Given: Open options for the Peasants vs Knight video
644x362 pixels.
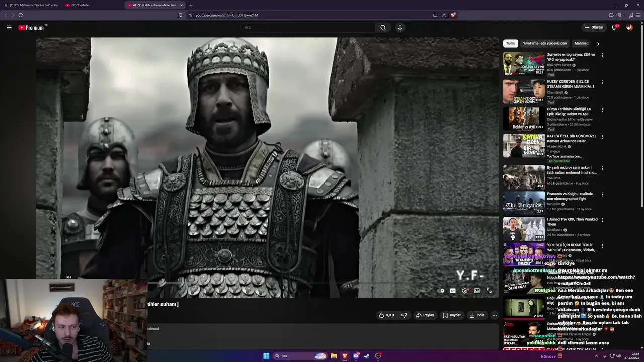Looking at the screenshot, I should [602, 194].
